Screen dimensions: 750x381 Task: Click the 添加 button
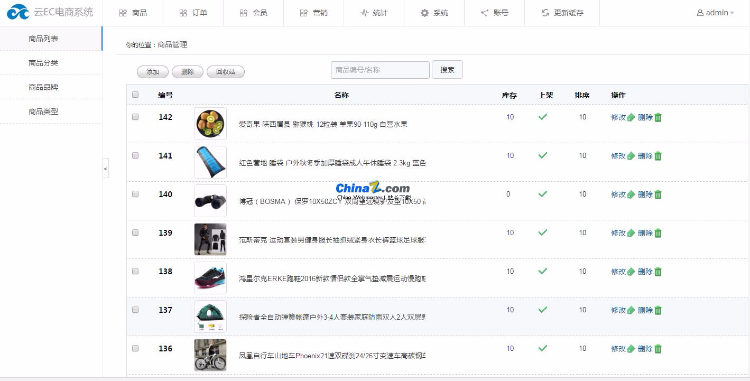pos(153,72)
